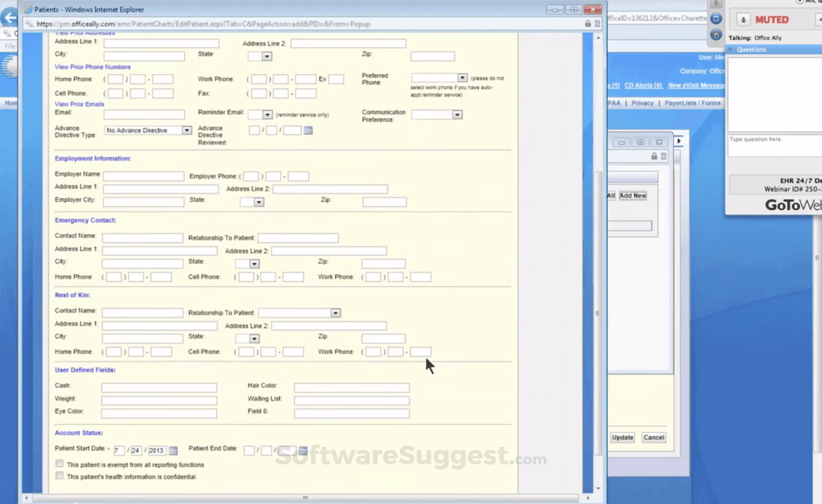Select PayerLists / Forms in the navigation

pos(692,103)
